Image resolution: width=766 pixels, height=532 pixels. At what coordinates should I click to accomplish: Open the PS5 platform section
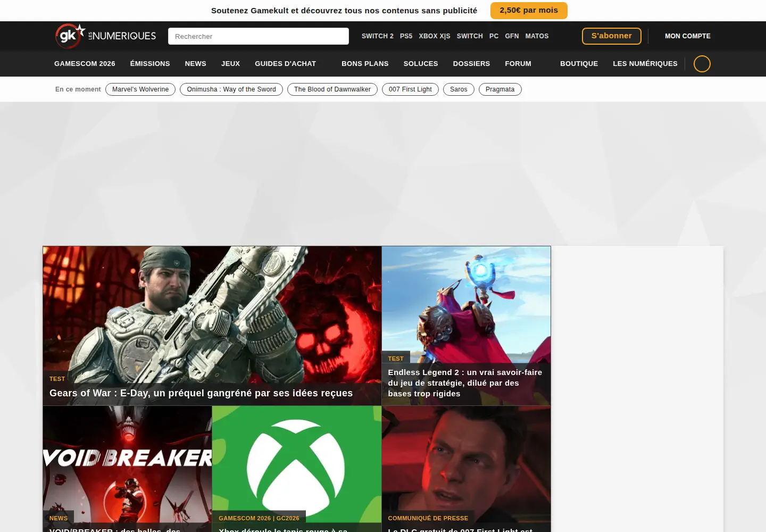[x=406, y=36]
